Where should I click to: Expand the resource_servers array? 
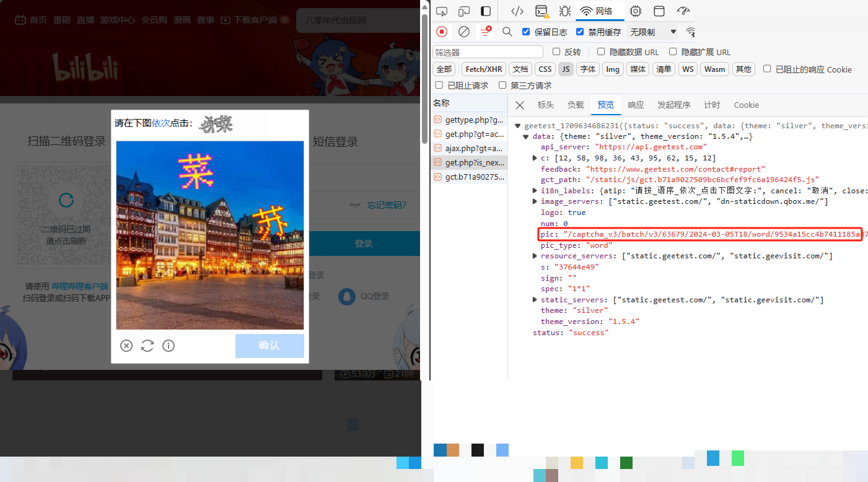coord(535,256)
